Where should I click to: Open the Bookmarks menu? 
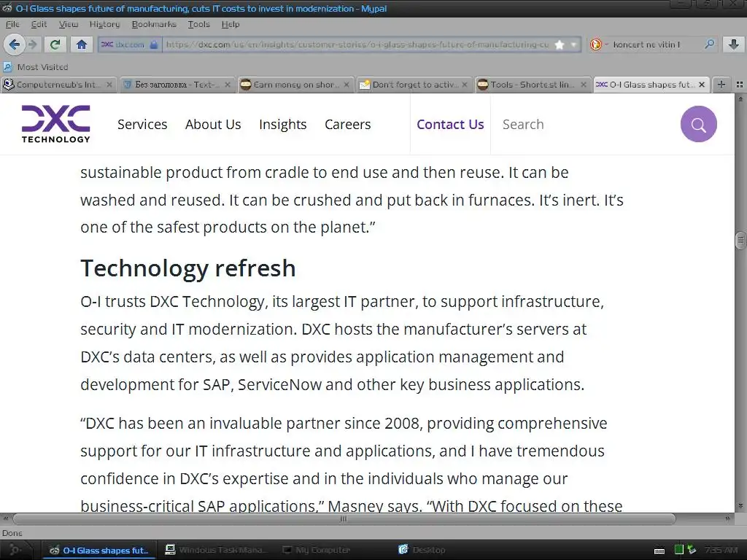tap(154, 24)
